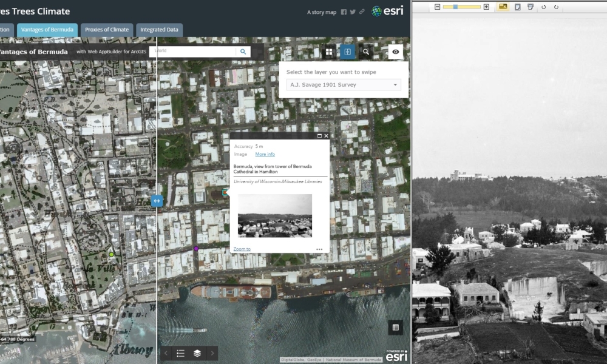Expand next widgets with right chevron arrow
The width and height of the screenshot is (607, 364).
[x=212, y=353]
